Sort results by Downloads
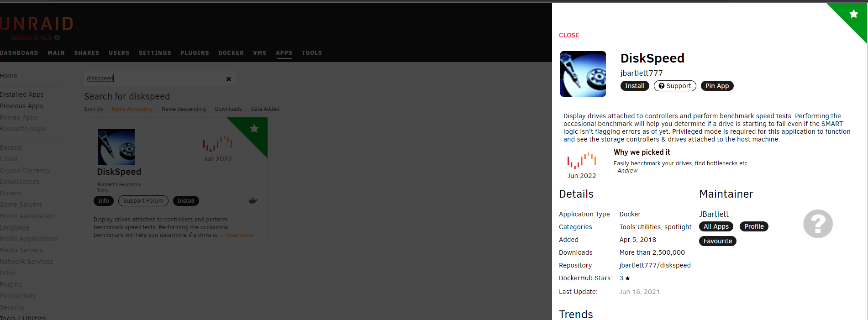Viewport: 868px width, 320px height. tap(228, 109)
